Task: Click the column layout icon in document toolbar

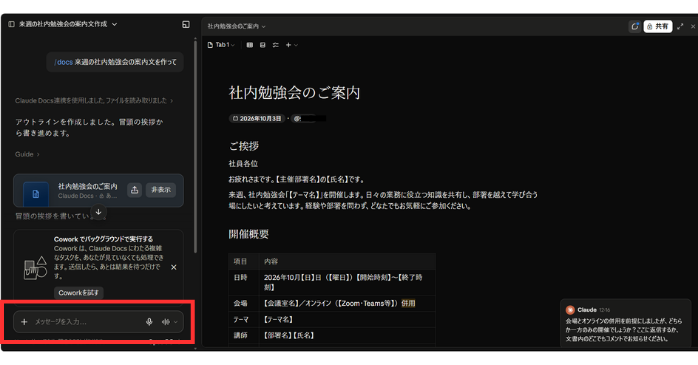Action: pyautogui.click(x=250, y=45)
